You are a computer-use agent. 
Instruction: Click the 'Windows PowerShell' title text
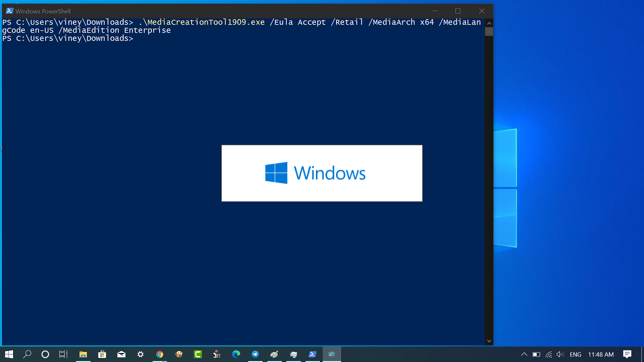point(43,11)
